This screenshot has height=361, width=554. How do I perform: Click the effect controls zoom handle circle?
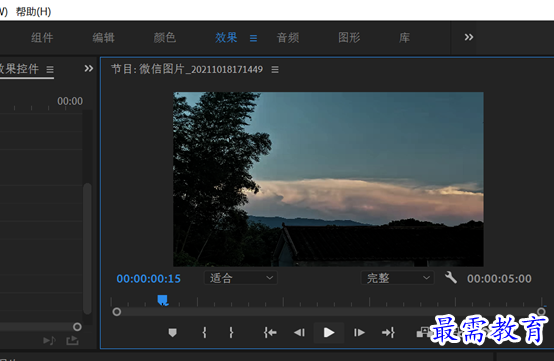coord(77,327)
